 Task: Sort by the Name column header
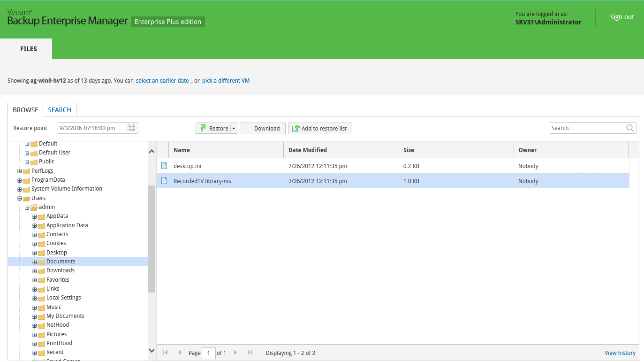(x=226, y=150)
